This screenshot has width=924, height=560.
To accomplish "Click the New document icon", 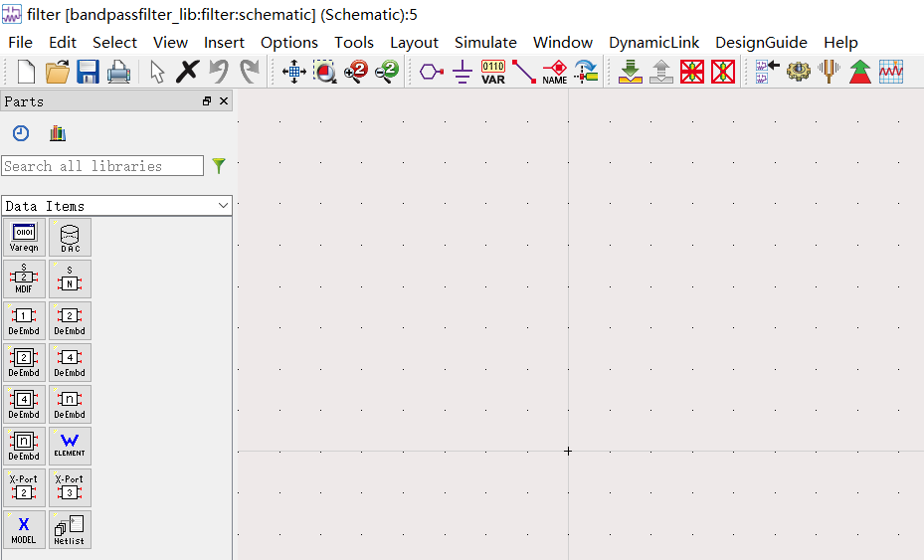I will pyautogui.click(x=27, y=72).
